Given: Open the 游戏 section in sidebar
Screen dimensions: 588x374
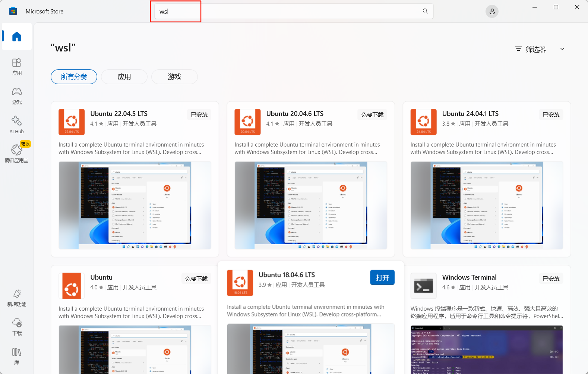Looking at the screenshot, I should 17,96.
